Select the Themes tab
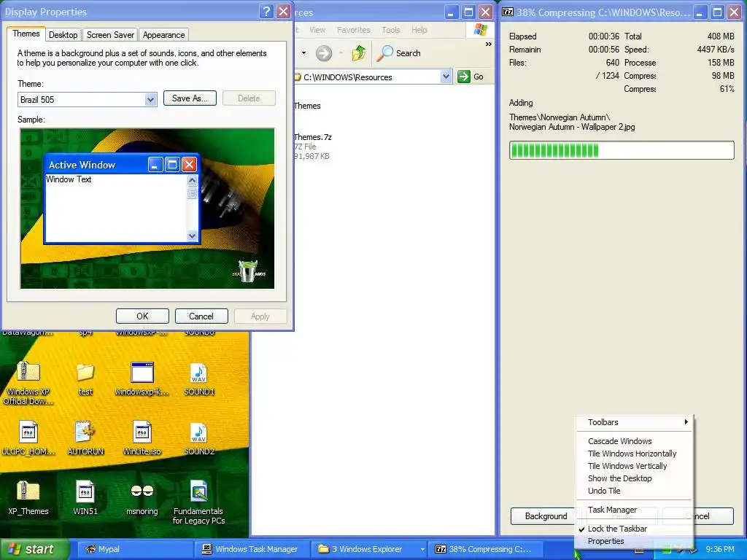Viewport: 747px width, 560px height. pos(26,34)
